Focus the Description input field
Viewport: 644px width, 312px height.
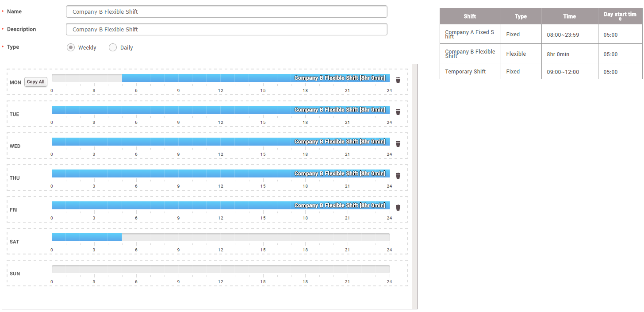point(226,29)
